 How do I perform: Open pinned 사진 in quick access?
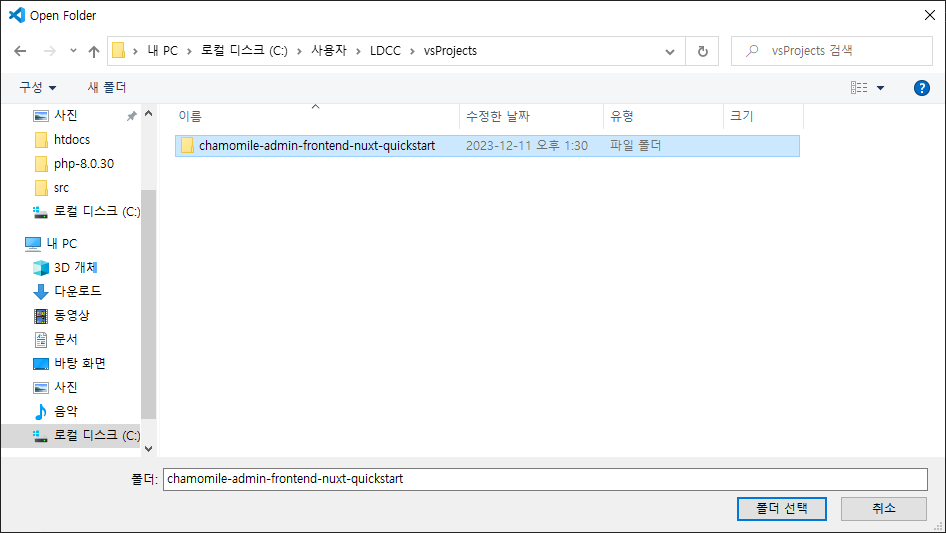(65, 115)
